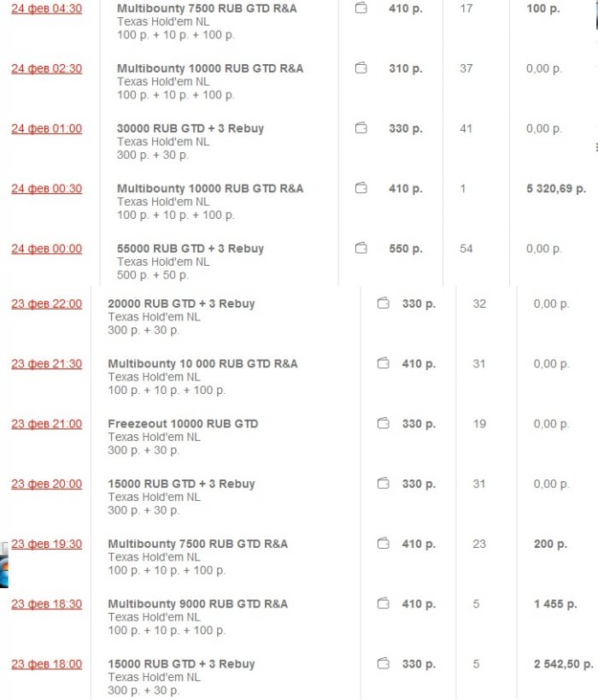
Task: Follow the 23 фев 19:30 date link
Action: click(x=47, y=544)
